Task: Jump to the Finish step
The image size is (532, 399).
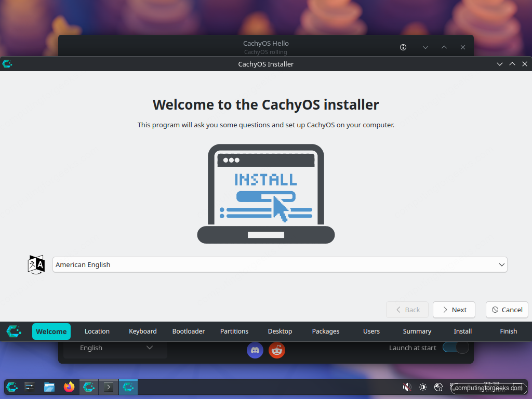Action: tap(509, 331)
